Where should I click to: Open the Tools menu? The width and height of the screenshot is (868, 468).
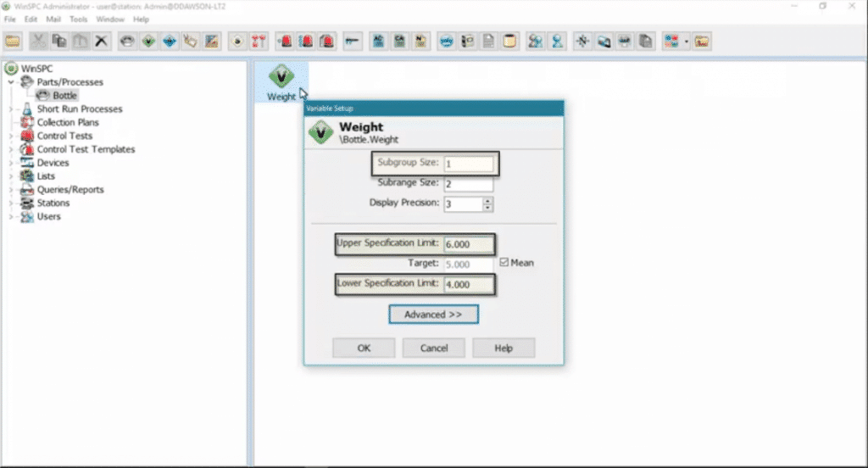click(78, 19)
